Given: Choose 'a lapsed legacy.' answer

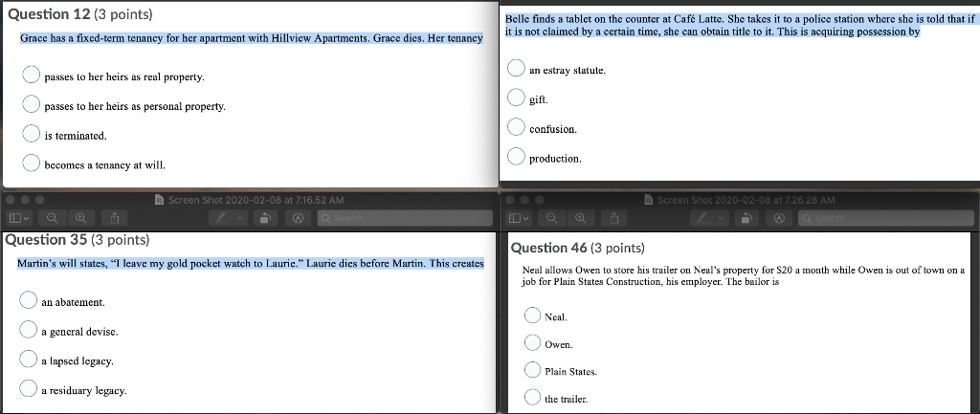Looking at the screenshot, I should 28,359.
